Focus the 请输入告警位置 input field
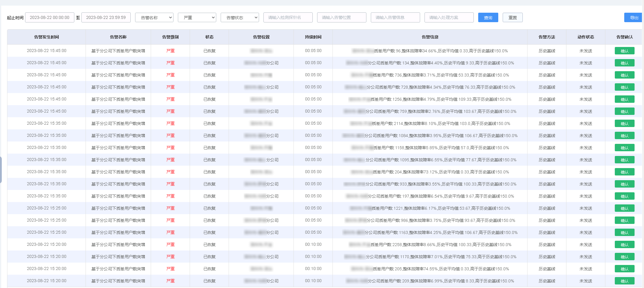 tap(342, 18)
